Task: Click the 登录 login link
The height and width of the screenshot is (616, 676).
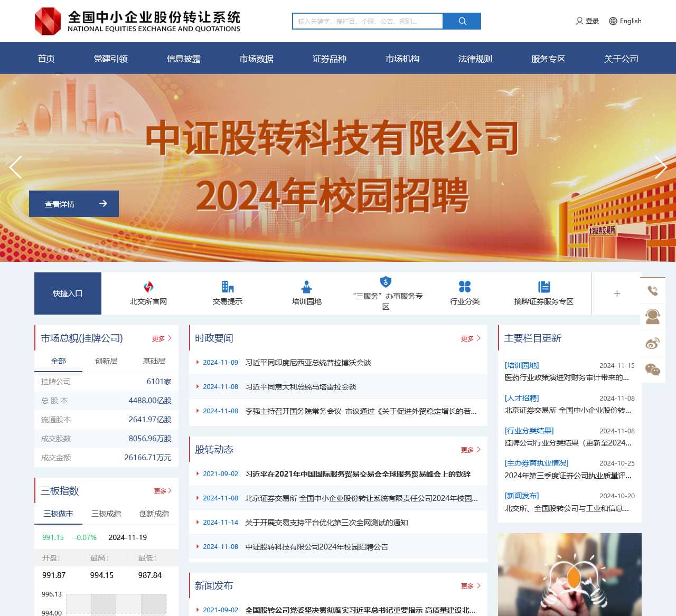Action: pyautogui.click(x=592, y=21)
